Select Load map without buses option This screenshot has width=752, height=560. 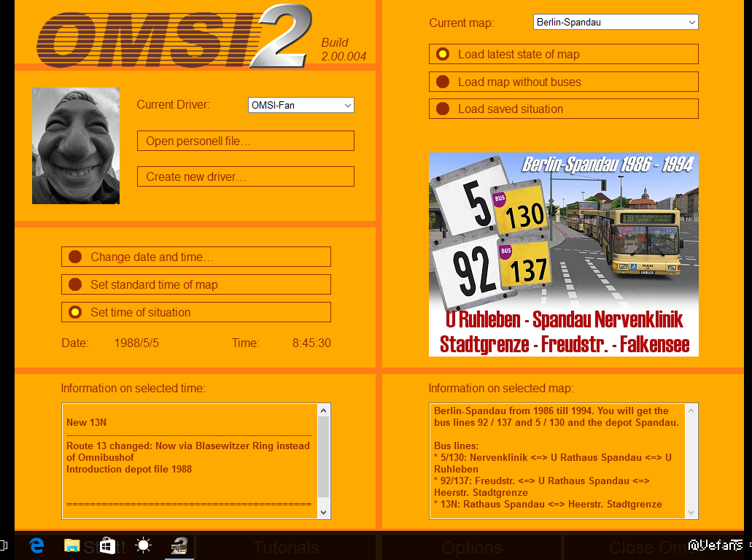tap(564, 82)
